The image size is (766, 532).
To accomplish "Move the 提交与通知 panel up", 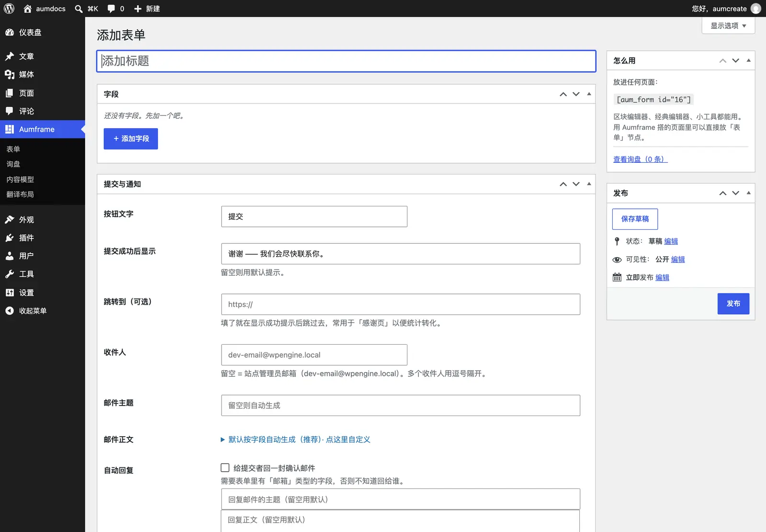I will pyautogui.click(x=563, y=184).
